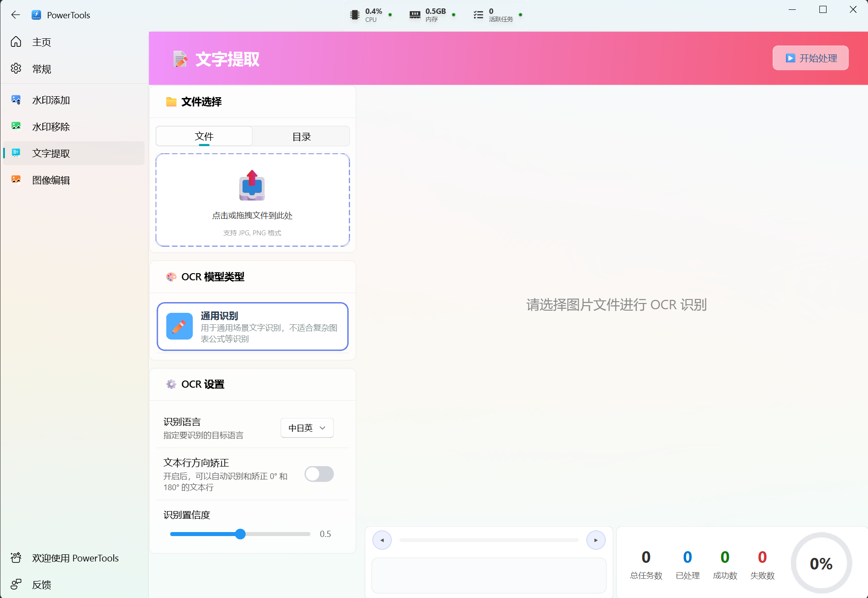Open 欢迎使用 PowerTools entry
868x598 pixels.
coord(74,558)
